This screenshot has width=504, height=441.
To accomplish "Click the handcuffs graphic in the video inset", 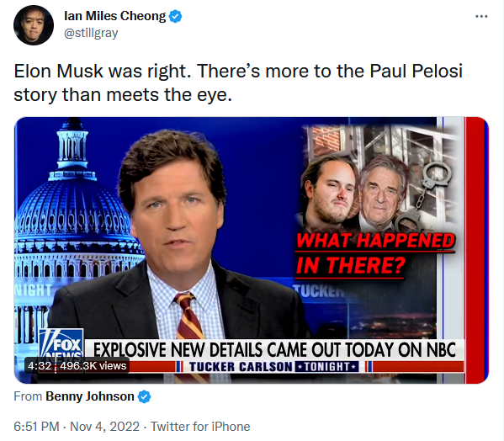I will 423,194.
